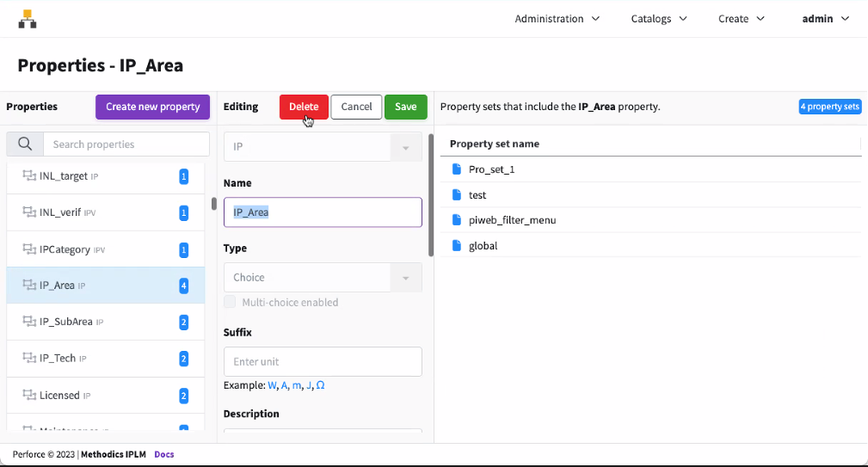
Task: Click the property icon beside INL_target
Action: (28, 176)
